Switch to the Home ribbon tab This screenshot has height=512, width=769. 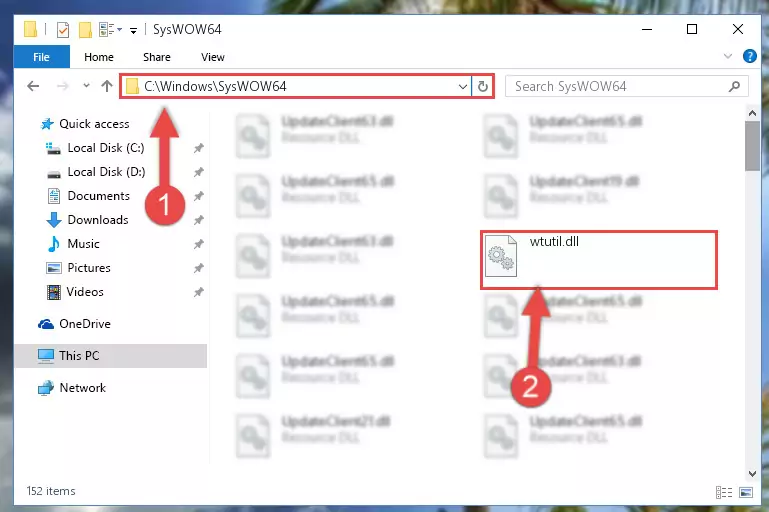click(99, 57)
